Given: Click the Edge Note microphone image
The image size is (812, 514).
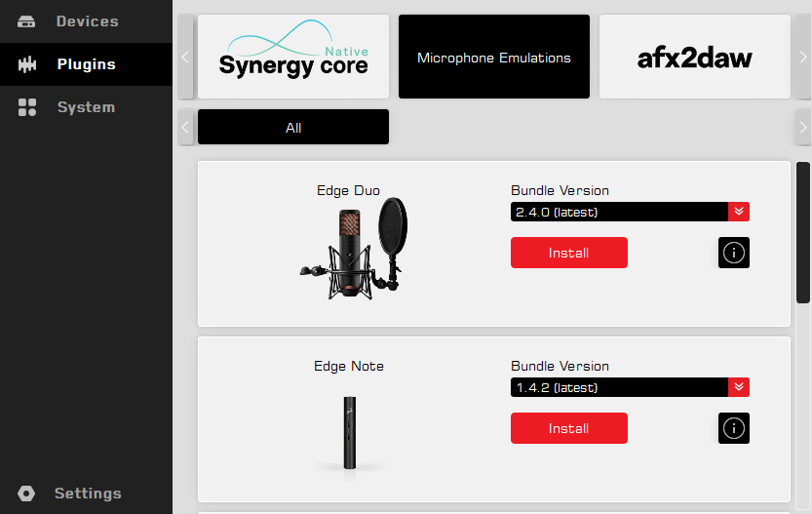Looking at the screenshot, I should click(x=350, y=433).
